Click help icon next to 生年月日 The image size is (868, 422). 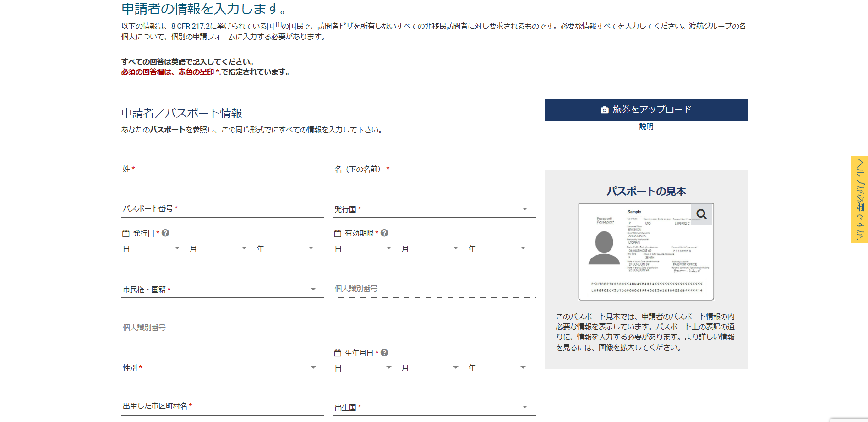[384, 353]
